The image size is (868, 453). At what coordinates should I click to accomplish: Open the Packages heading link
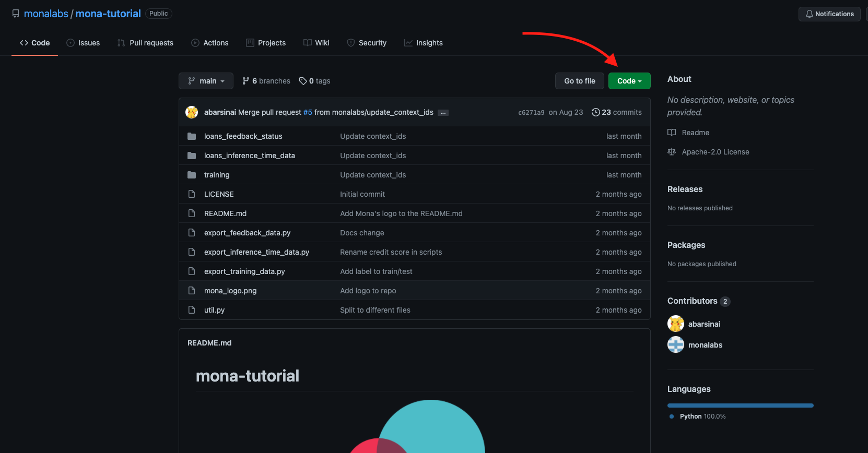(x=686, y=245)
